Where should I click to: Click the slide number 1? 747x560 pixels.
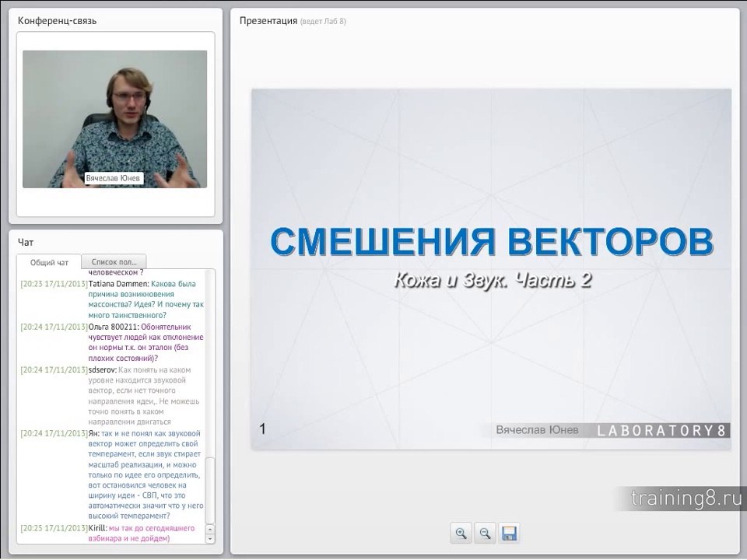point(262,429)
